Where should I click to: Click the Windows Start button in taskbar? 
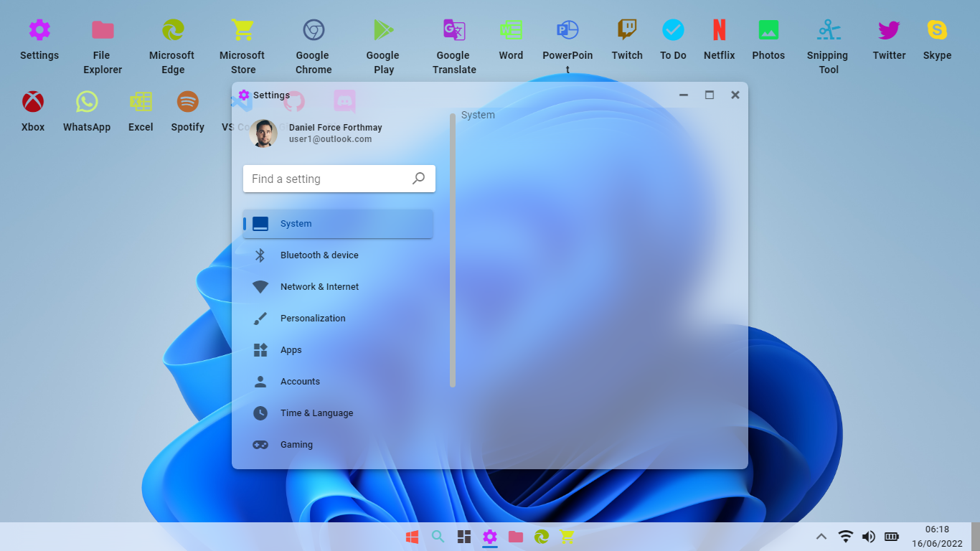[413, 537]
